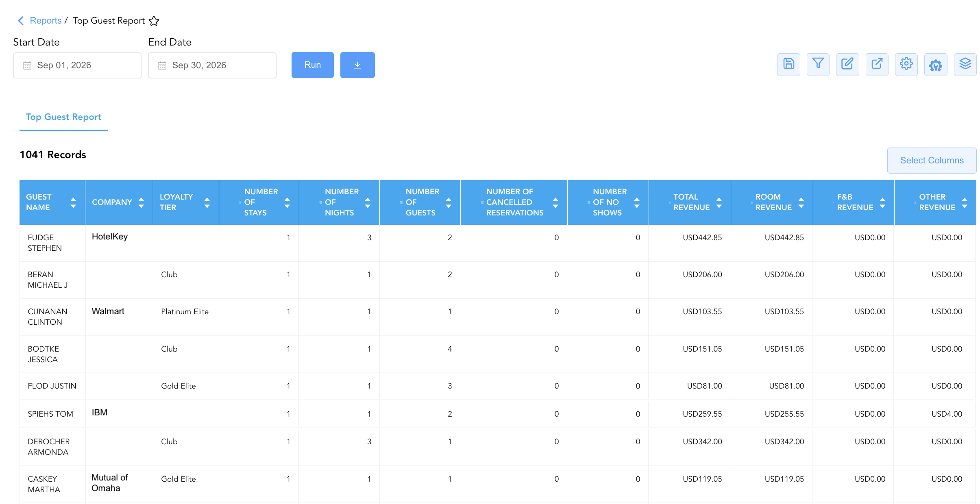Screen dimensions: 980x504
Task: Open the settings gear icon
Action: click(x=906, y=64)
